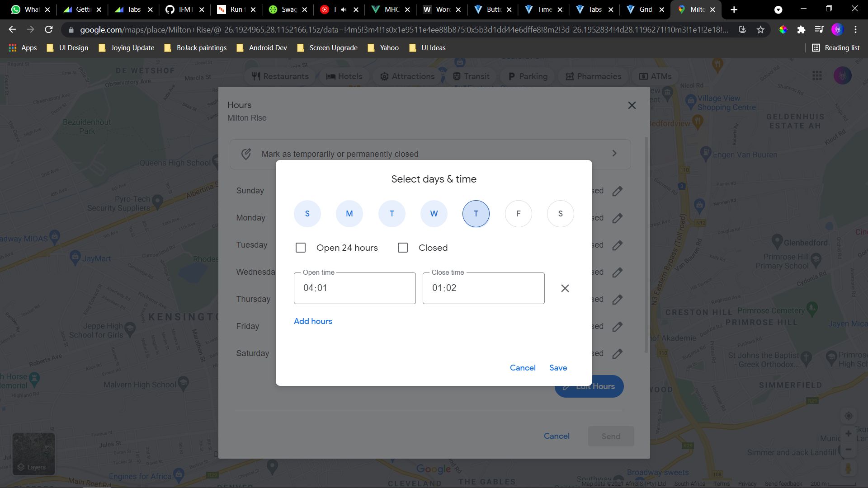Viewport: 868px width, 488px height.
Task: Open the Google apps grid
Action: [817, 75]
